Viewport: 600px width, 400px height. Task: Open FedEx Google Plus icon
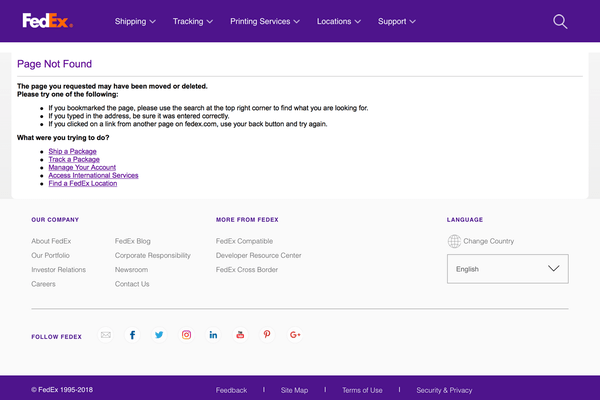pos(295,335)
